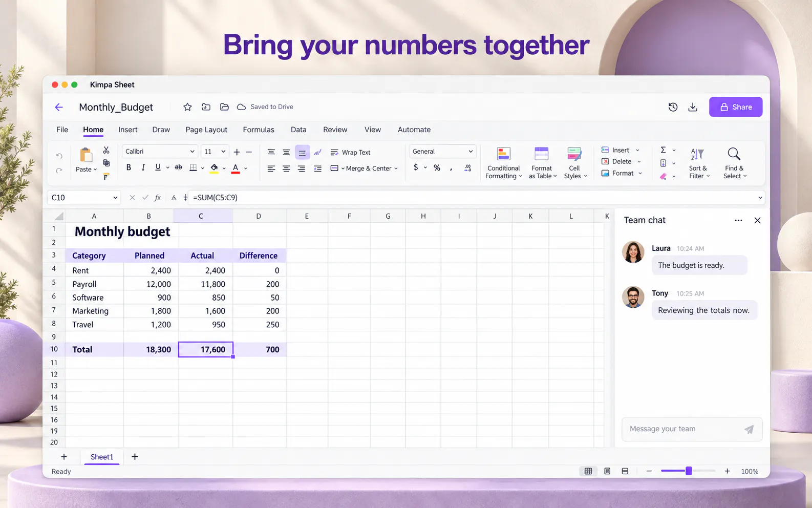The height and width of the screenshot is (508, 812).
Task: Send the team chat message
Action: point(749,429)
